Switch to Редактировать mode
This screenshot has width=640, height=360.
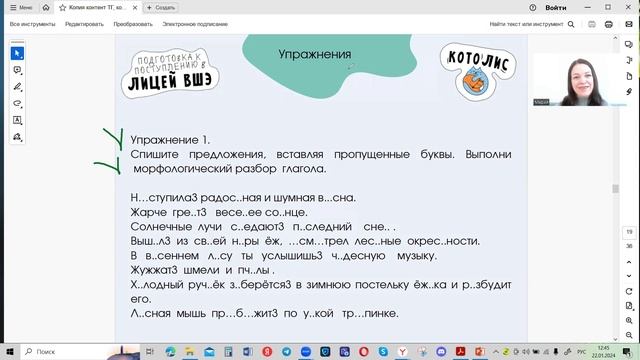84,24
